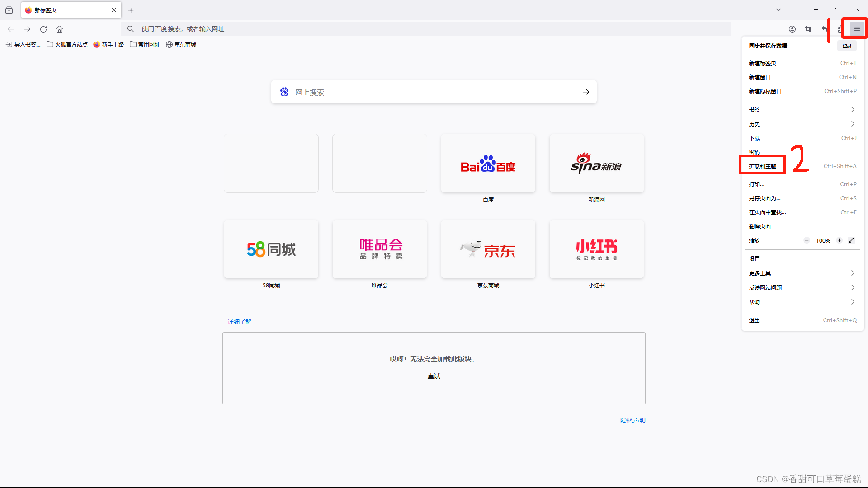
Task: Choose 退出 to quit Firefox
Action: pos(802,320)
